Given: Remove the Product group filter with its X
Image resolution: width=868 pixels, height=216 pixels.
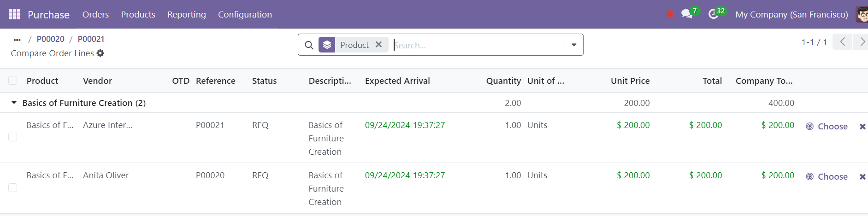Looking at the screenshot, I should coord(378,45).
